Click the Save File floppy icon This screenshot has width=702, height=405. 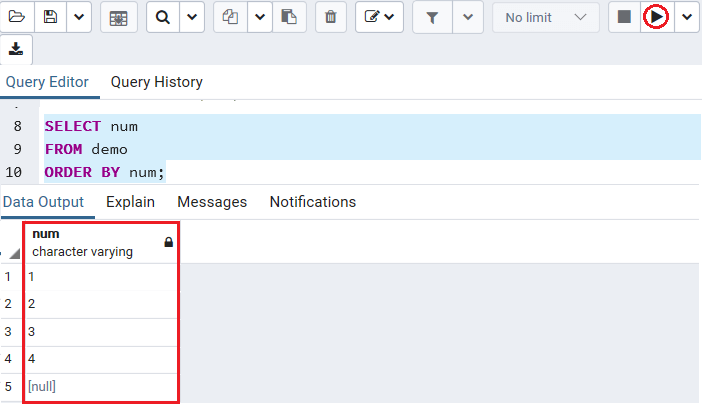coord(50,17)
